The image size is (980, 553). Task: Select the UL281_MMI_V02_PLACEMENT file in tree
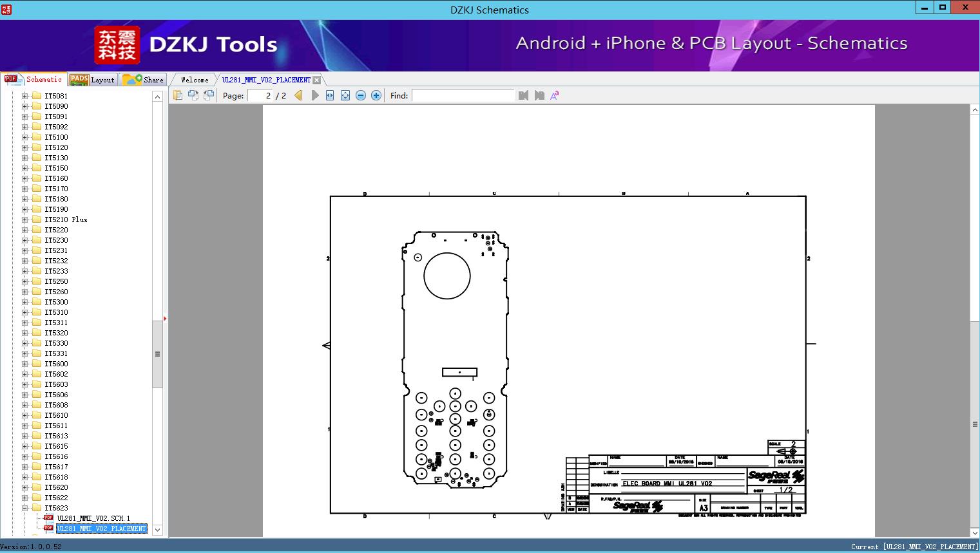pos(102,529)
